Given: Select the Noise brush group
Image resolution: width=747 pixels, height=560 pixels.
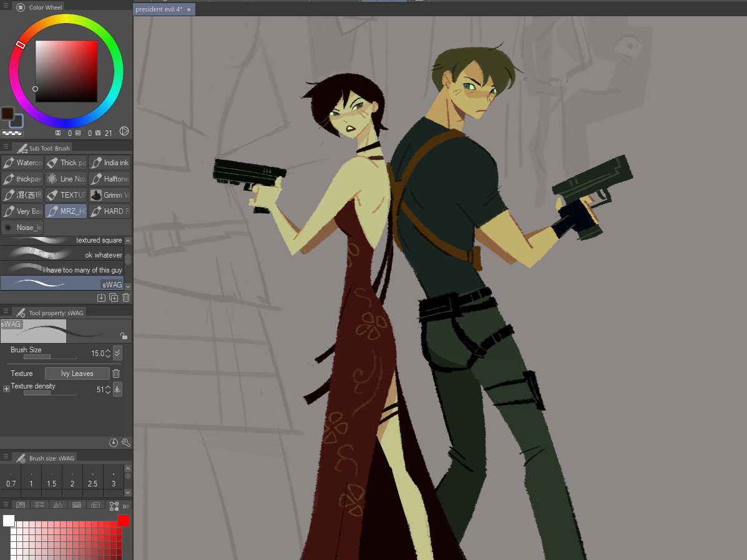Looking at the screenshot, I should [x=22, y=227].
